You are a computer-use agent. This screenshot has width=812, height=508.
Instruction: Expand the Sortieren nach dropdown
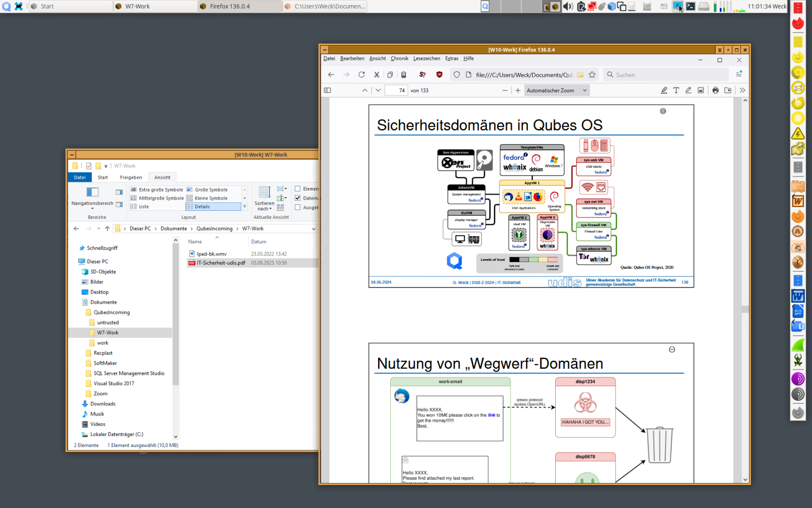coord(264,206)
